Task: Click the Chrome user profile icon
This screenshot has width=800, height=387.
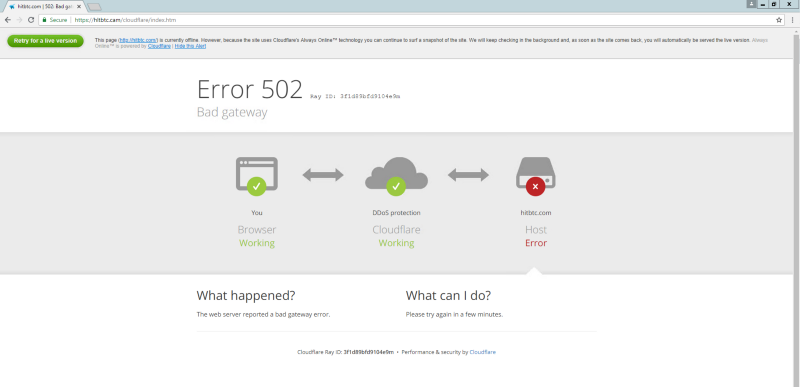Action: (751, 4)
